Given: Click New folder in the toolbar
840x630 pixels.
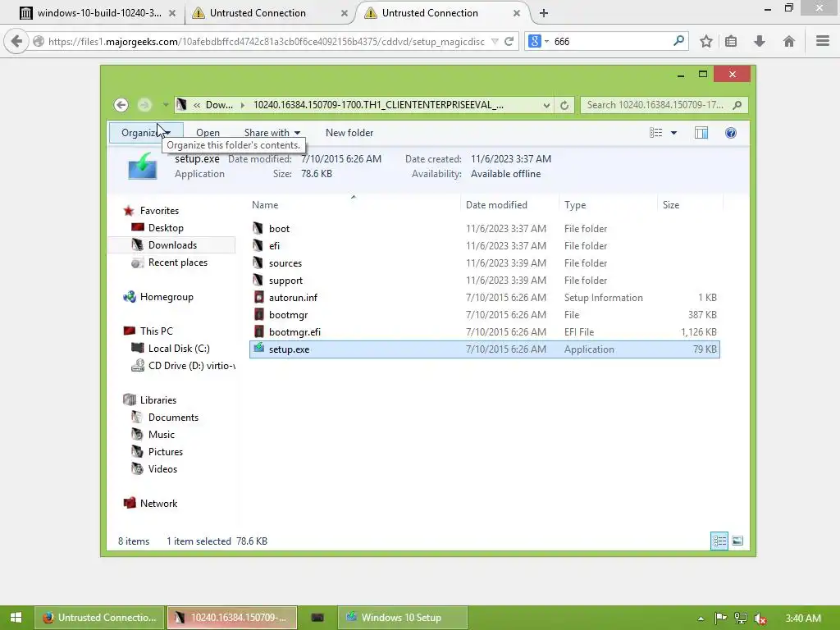Looking at the screenshot, I should coord(349,132).
